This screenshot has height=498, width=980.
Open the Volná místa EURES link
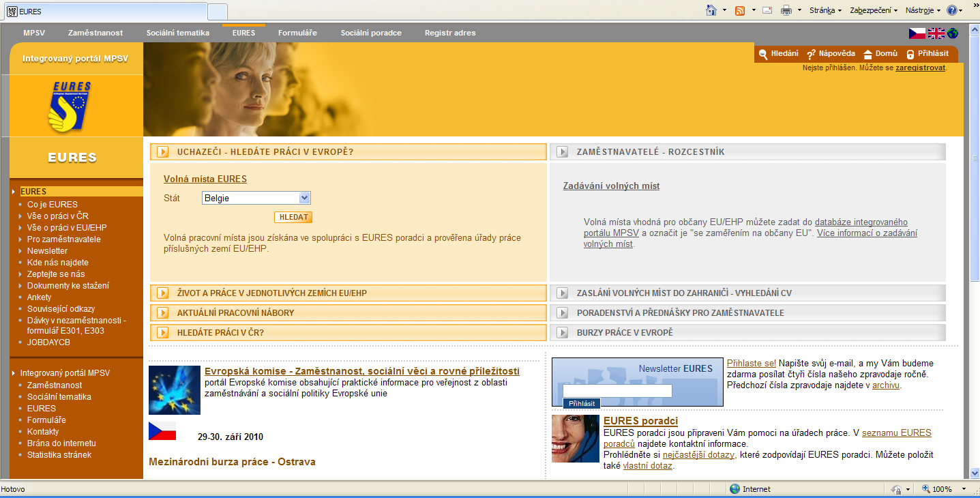pyautogui.click(x=205, y=179)
